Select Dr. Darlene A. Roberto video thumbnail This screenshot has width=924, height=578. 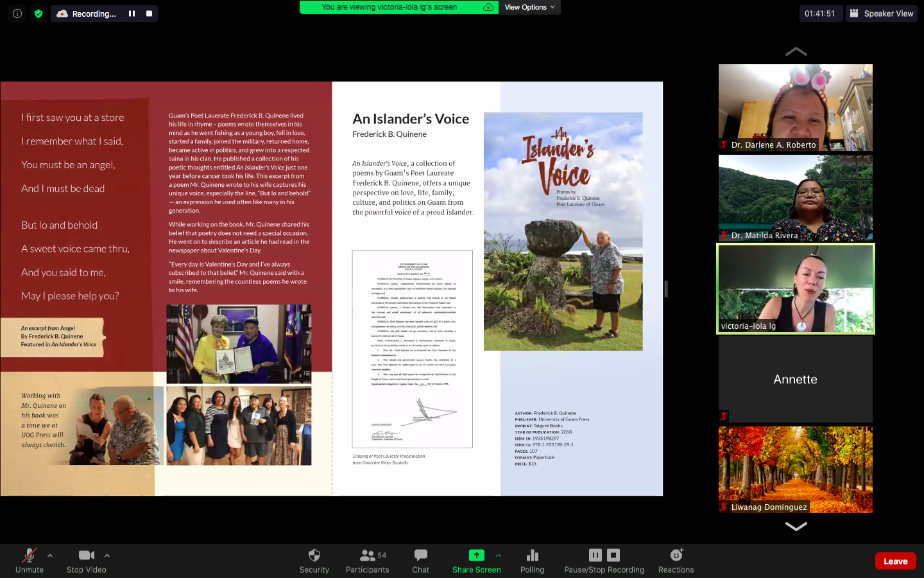796,107
